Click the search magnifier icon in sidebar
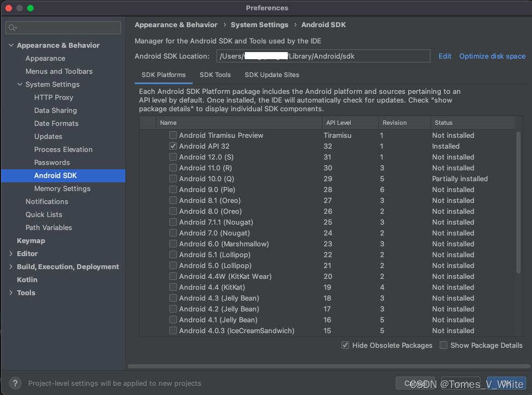 pyautogui.click(x=12, y=28)
